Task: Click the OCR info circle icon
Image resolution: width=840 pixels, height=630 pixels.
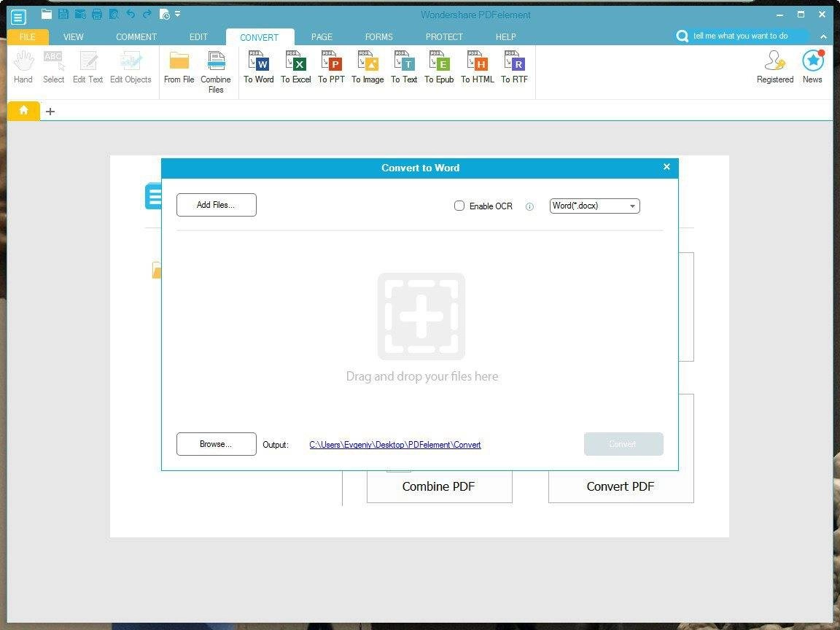Action: pyautogui.click(x=529, y=206)
